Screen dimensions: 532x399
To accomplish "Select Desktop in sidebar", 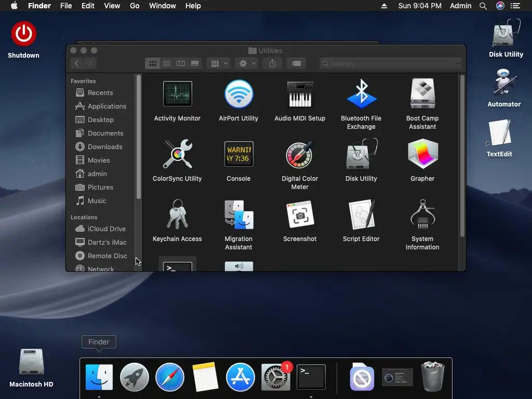I will coord(100,120).
